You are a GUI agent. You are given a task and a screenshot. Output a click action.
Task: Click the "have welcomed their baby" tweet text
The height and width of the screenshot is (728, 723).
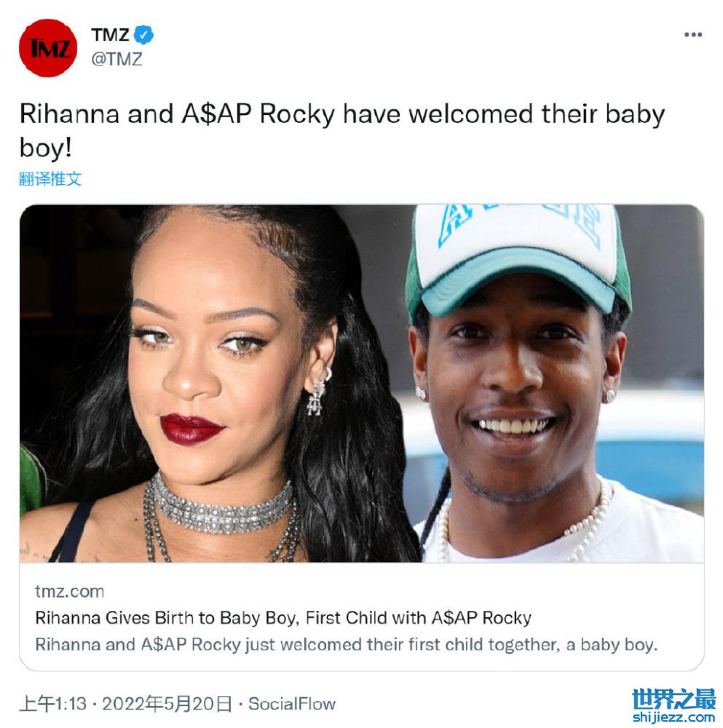coord(504,114)
